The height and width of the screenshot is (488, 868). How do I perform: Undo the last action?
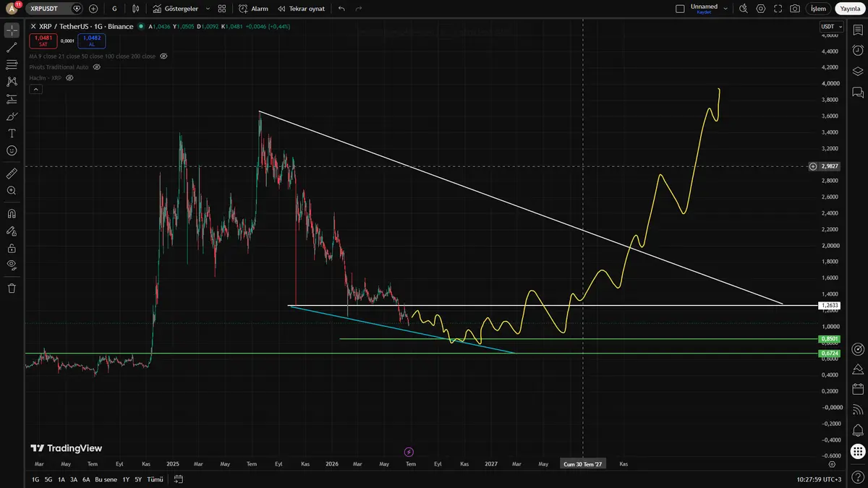[341, 9]
